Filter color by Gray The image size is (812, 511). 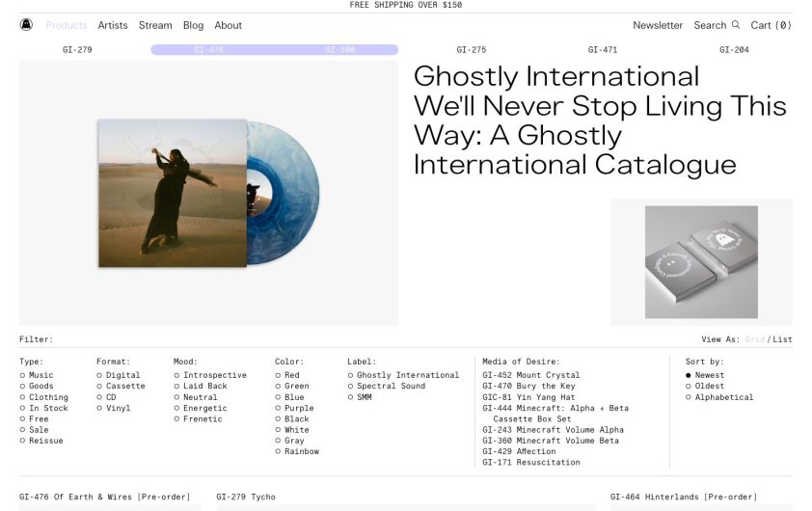[x=290, y=441]
